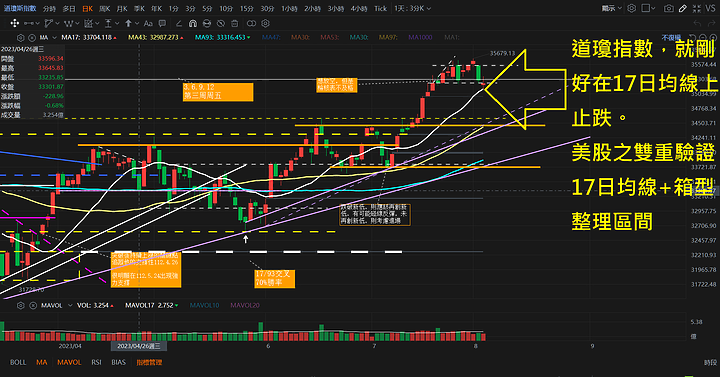Open the VS compare function
The height and width of the screenshot is (377, 720).
click(x=710, y=8)
